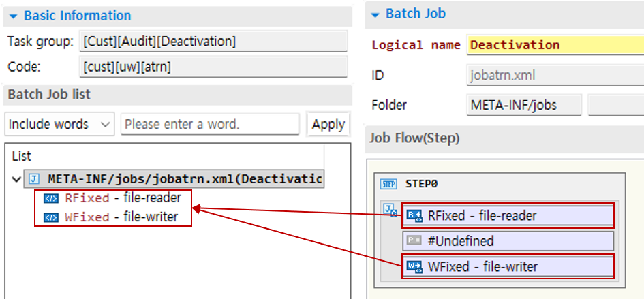Click the 'Please enter a word' search field
The height and width of the screenshot is (299, 644).
coord(210,124)
